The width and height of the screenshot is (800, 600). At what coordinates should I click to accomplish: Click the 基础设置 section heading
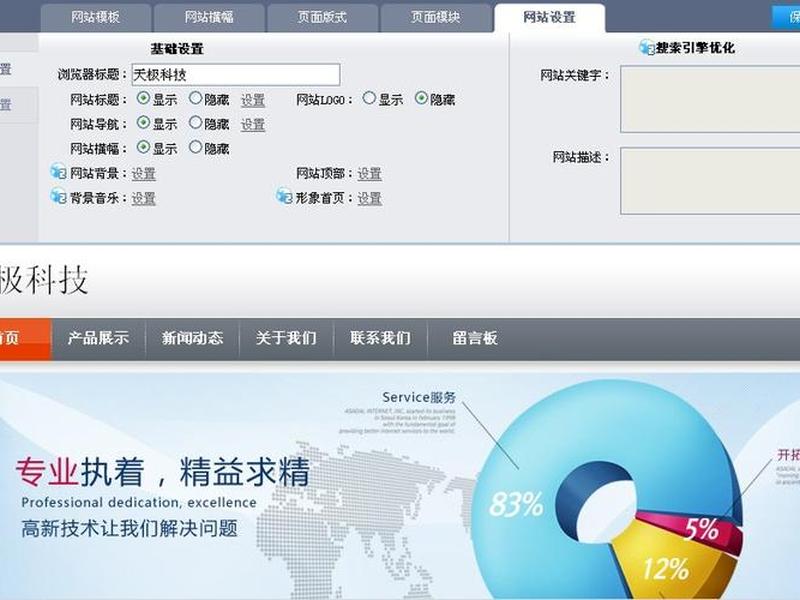[x=177, y=49]
